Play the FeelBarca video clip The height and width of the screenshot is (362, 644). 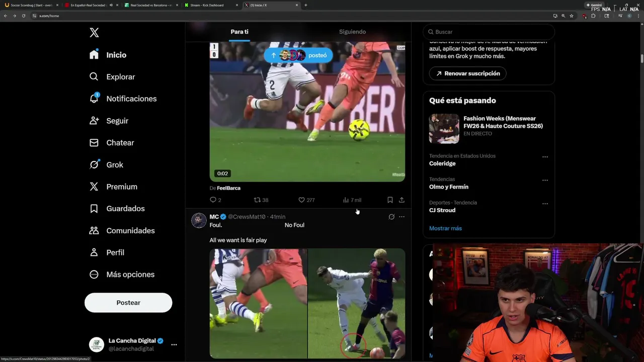point(307,112)
